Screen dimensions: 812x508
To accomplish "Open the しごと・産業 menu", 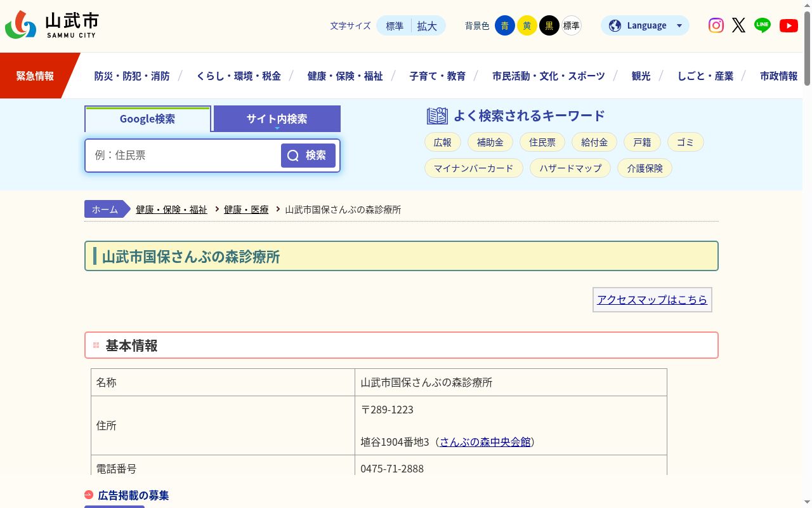I will 705,76.
